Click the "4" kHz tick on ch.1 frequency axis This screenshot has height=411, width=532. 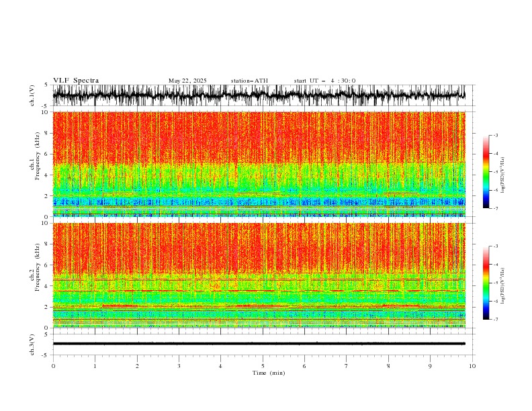[x=48, y=175]
